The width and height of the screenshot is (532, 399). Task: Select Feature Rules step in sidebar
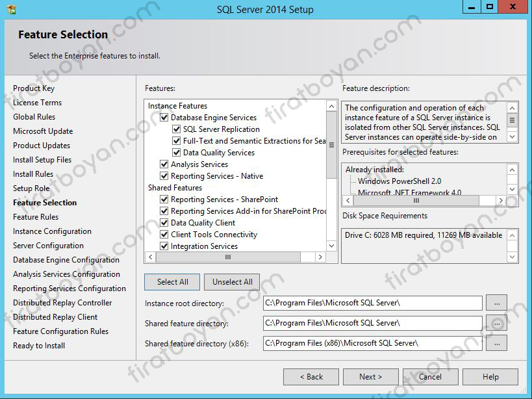(36, 216)
